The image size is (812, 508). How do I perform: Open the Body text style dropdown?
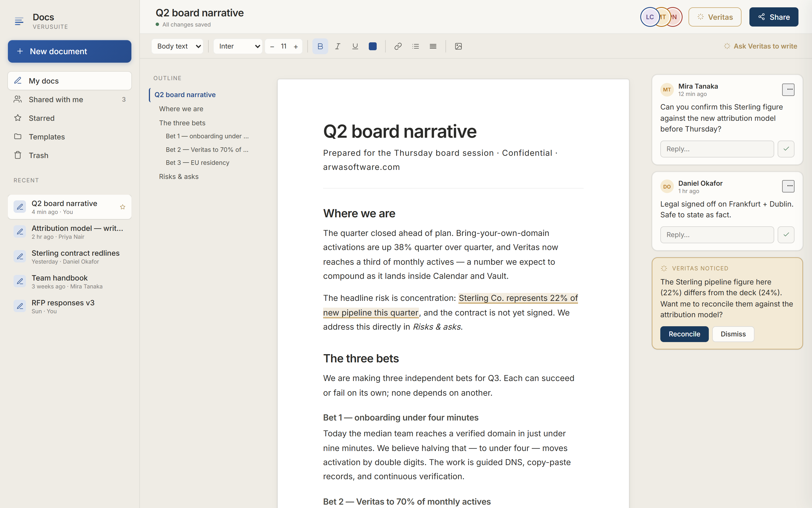(x=177, y=46)
